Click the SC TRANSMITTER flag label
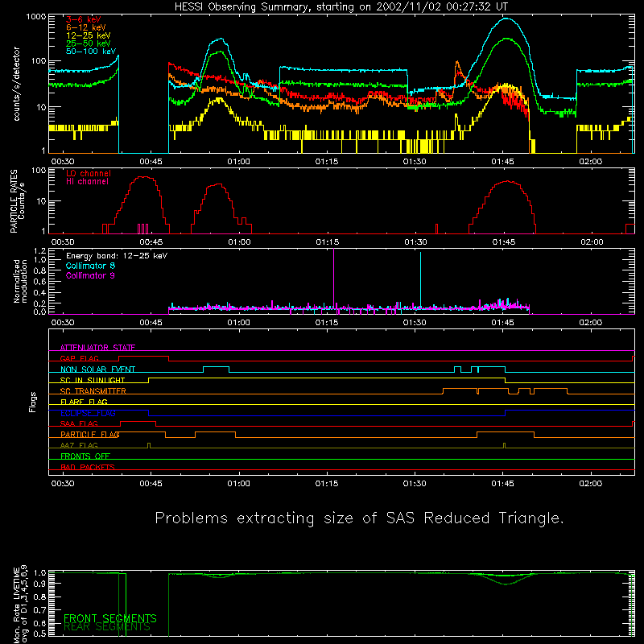The height and width of the screenshot is (644, 644). pos(93,391)
